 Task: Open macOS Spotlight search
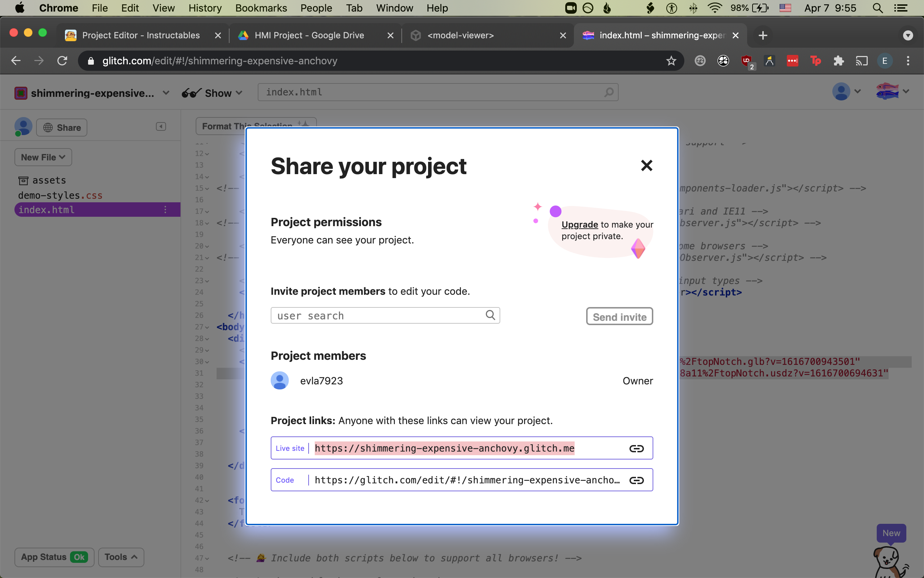pyautogui.click(x=877, y=8)
